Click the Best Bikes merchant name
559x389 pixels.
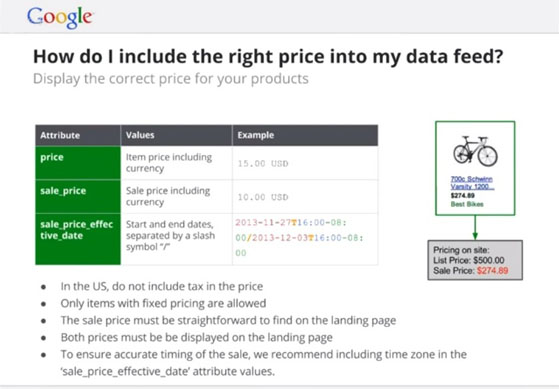click(x=467, y=204)
